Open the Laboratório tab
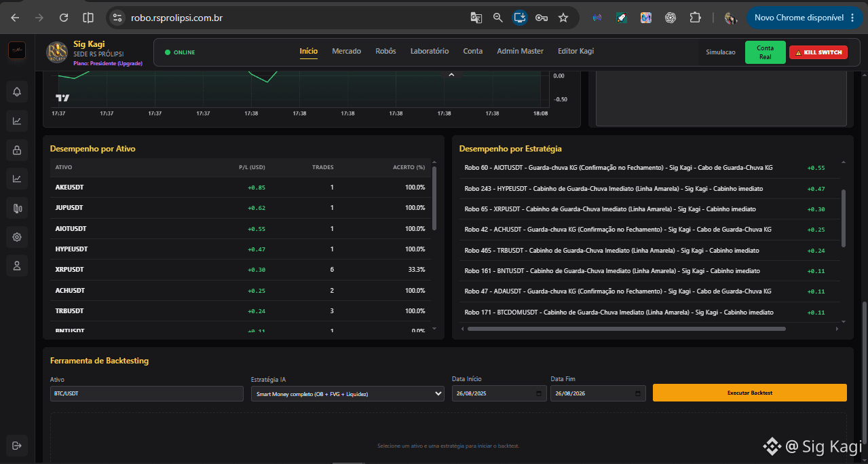 430,51
